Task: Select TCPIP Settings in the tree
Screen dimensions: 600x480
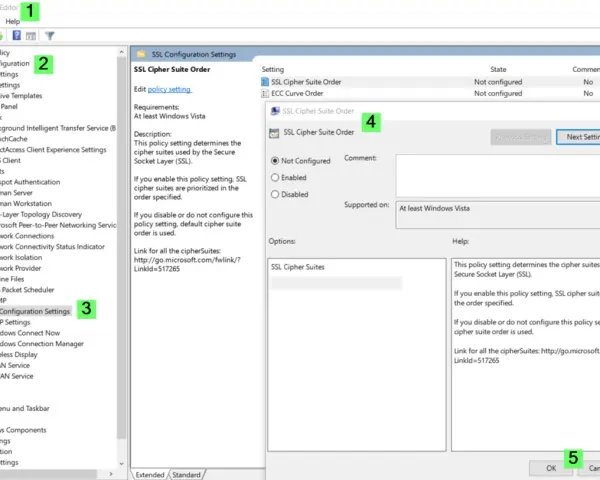Action: click(x=15, y=322)
